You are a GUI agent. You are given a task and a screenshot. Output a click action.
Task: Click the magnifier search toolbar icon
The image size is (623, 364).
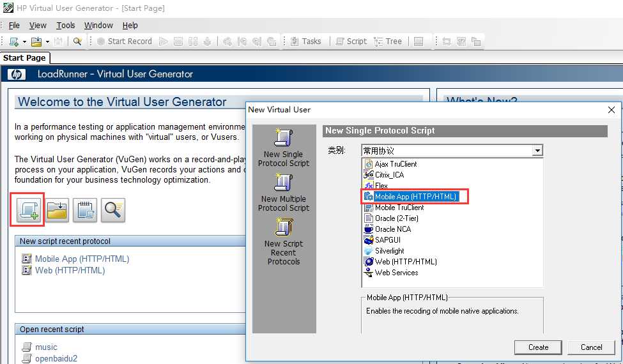click(77, 42)
